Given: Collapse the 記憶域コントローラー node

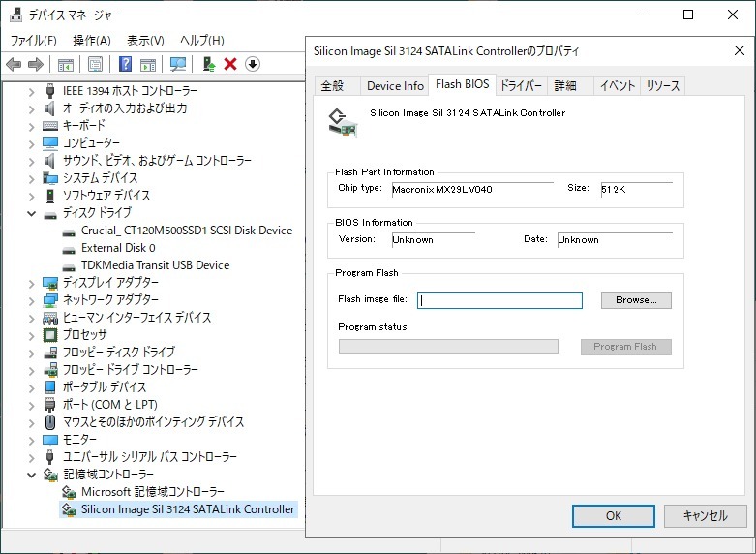Looking at the screenshot, I should click(31, 475).
